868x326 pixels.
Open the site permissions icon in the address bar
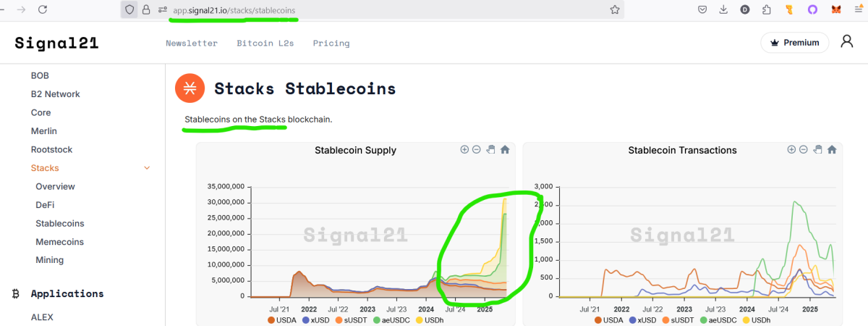(162, 9)
